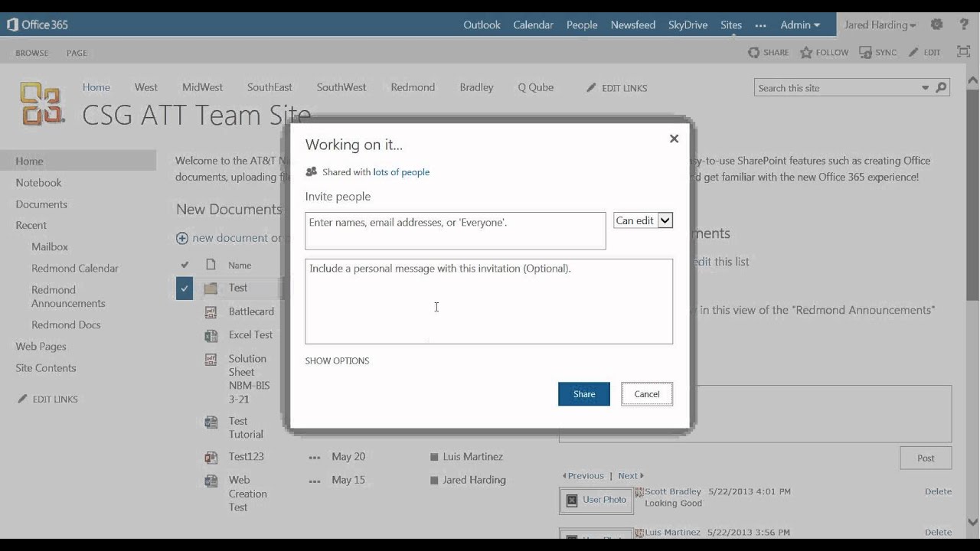Screen dimensions: 980x551
Task: Click the Edit pencil in ribbon
Action: click(x=913, y=52)
